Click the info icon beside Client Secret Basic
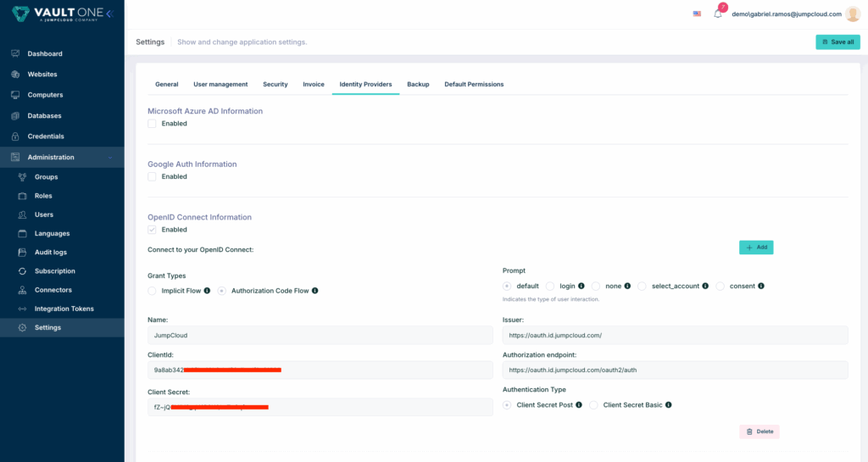Image resolution: width=868 pixels, height=462 pixels. click(669, 405)
